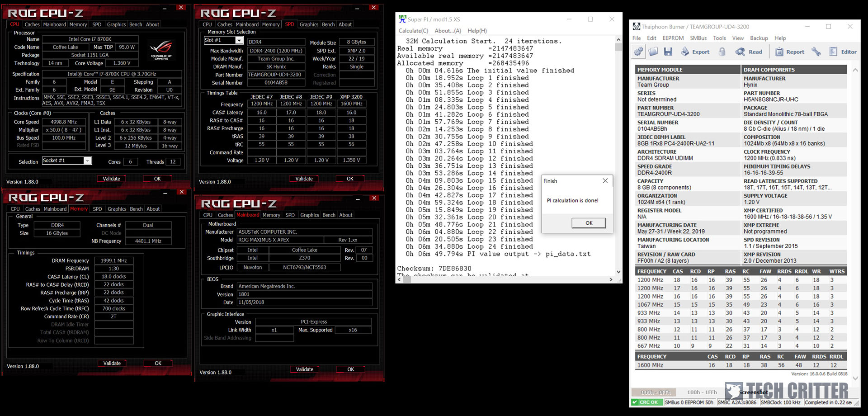Image resolution: width=868 pixels, height=416 pixels.
Task: Click Validate in the Memory Timings CPU-Z window
Action: [112, 363]
